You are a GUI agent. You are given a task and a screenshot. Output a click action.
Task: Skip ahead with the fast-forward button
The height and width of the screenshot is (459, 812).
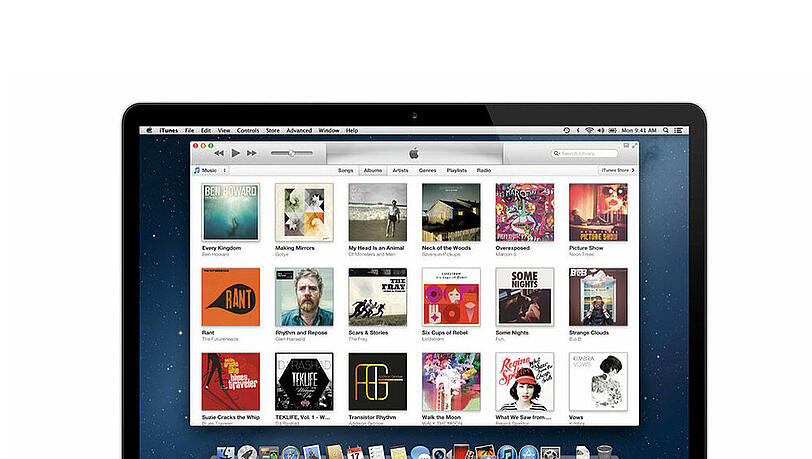(252, 153)
